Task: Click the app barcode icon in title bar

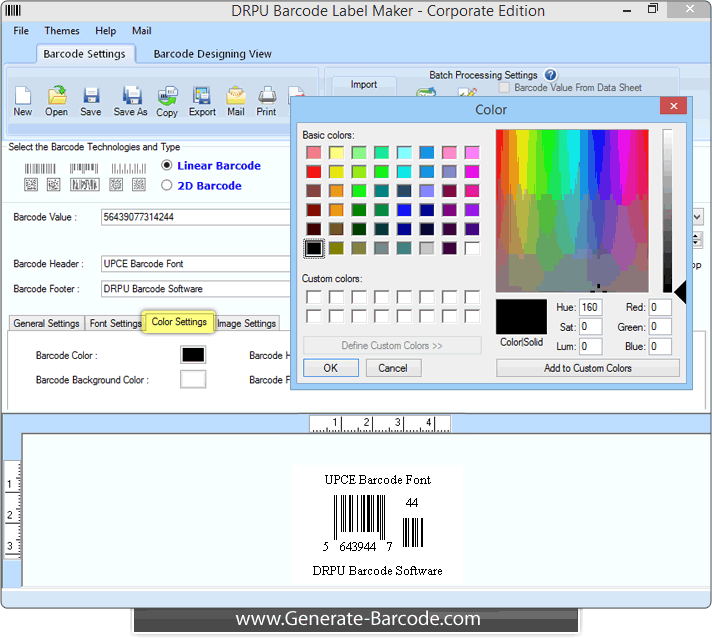Action: (13, 10)
